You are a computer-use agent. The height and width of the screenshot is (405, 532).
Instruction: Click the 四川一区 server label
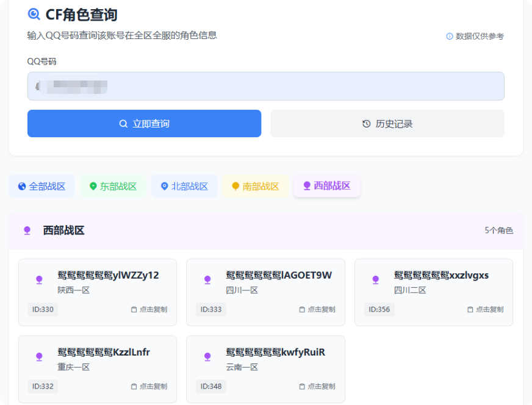[x=242, y=290]
